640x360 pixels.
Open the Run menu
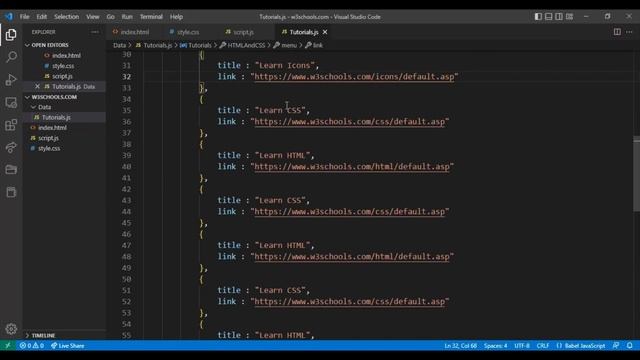[x=127, y=17]
